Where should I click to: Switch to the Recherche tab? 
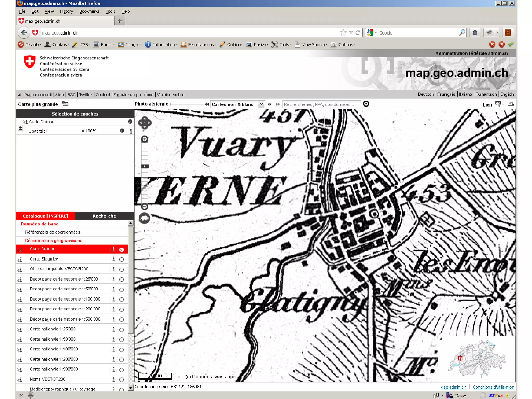click(104, 216)
